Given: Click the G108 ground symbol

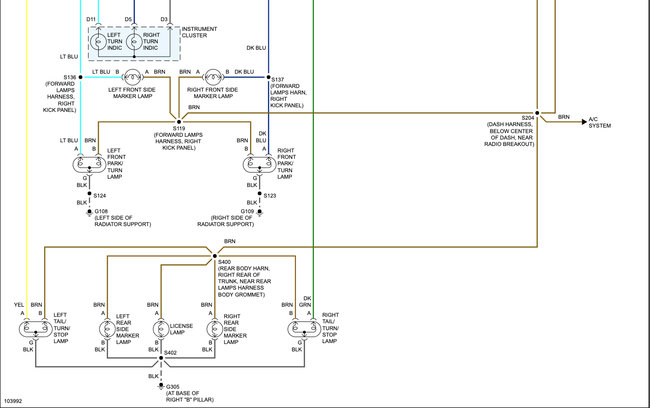Looking at the screenshot, I should (x=89, y=212).
